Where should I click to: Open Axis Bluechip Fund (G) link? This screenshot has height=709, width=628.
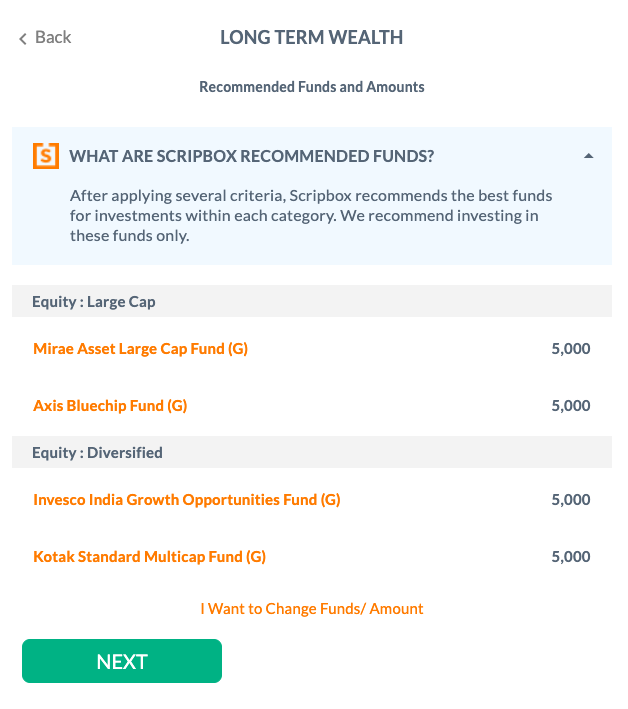(x=110, y=406)
